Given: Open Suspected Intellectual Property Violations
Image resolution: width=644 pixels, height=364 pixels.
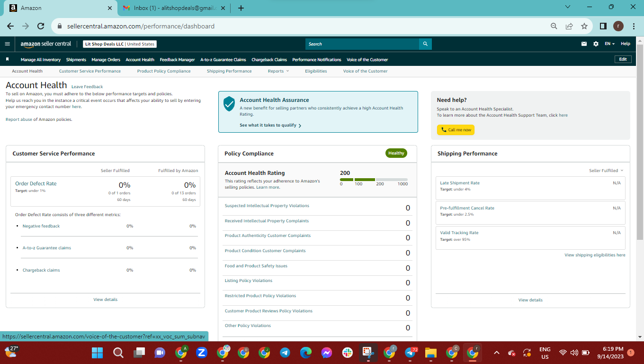Looking at the screenshot, I should click(267, 206).
